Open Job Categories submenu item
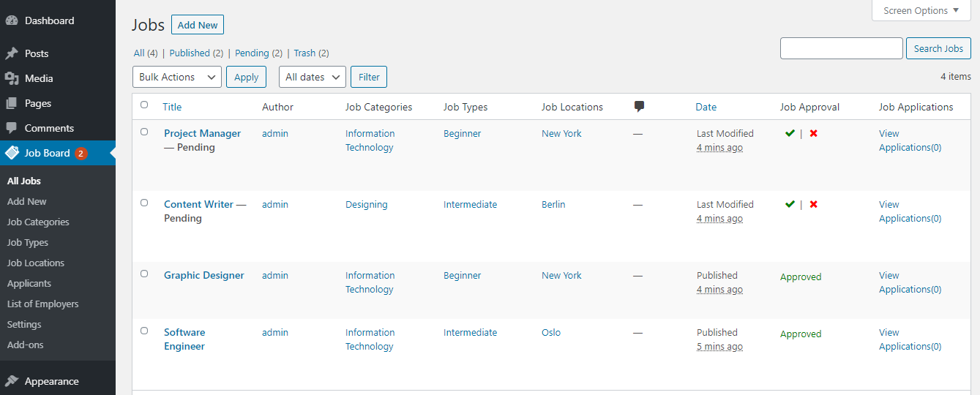 click(38, 222)
